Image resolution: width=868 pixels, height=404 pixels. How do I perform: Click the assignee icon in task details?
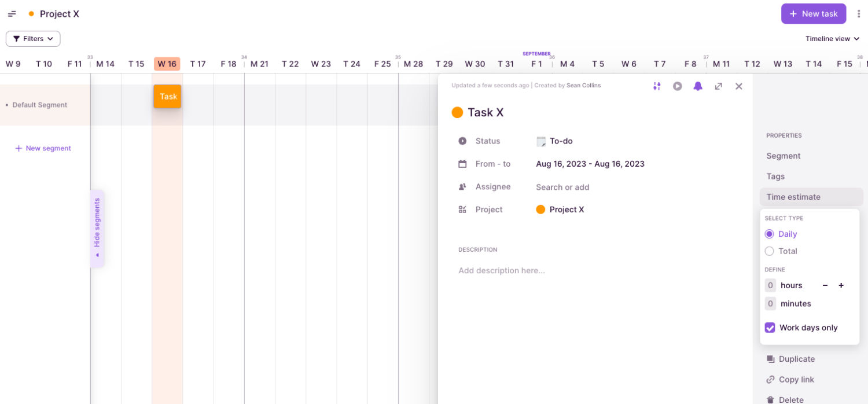point(461,186)
